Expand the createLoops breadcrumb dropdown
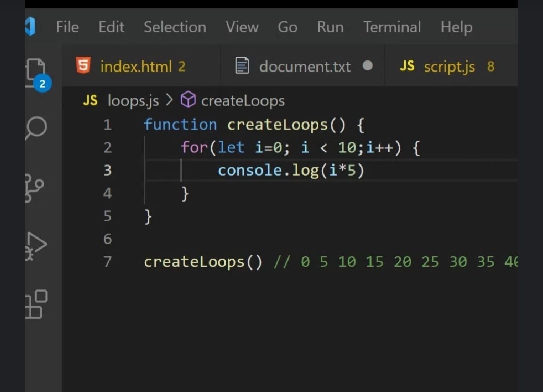The height and width of the screenshot is (392, 543). (242, 100)
